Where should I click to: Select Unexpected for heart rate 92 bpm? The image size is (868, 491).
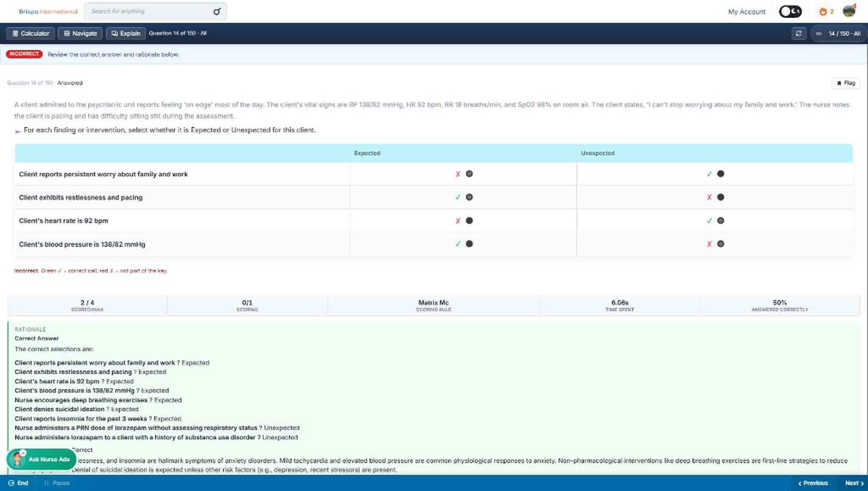pos(721,220)
